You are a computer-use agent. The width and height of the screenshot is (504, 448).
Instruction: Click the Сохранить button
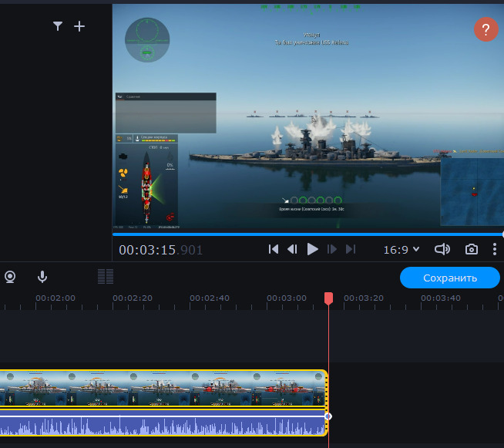tap(449, 278)
